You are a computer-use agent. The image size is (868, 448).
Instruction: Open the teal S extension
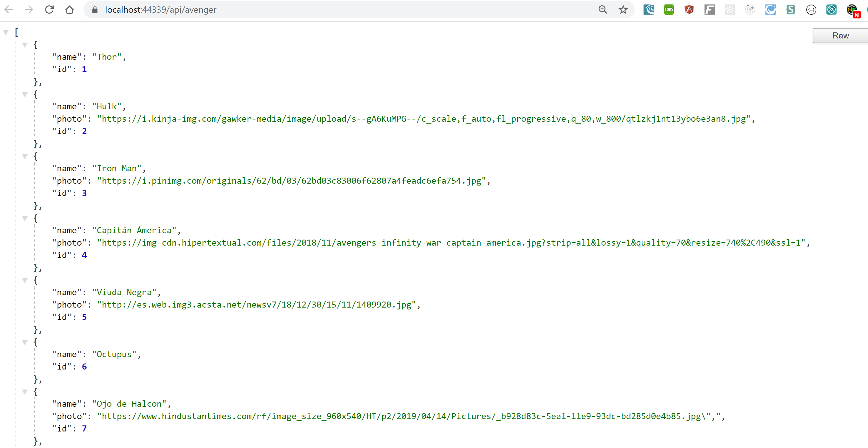click(791, 10)
